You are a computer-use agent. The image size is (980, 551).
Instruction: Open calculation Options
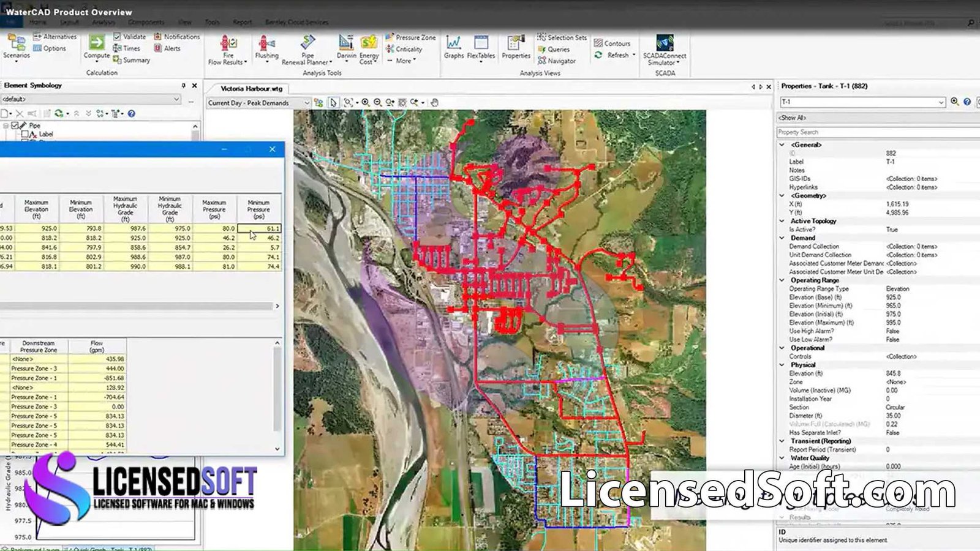click(x=49, y=48)
